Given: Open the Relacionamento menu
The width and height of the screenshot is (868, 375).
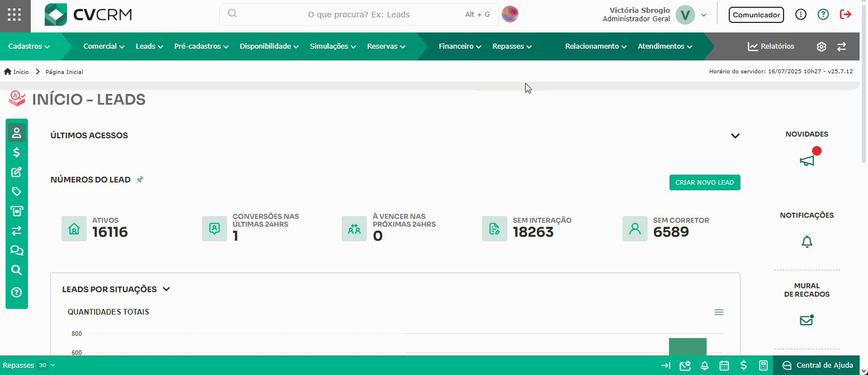Looking at the screenshot, I should click(x=596, y=46).
